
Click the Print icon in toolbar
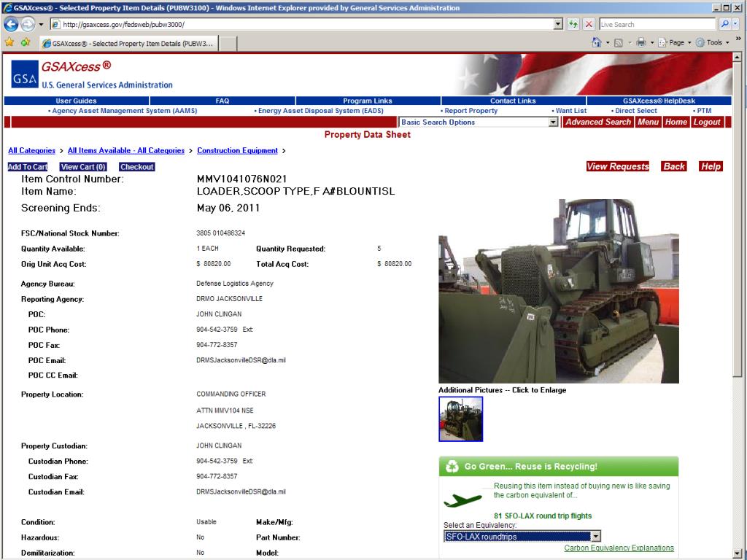[641, 42]
